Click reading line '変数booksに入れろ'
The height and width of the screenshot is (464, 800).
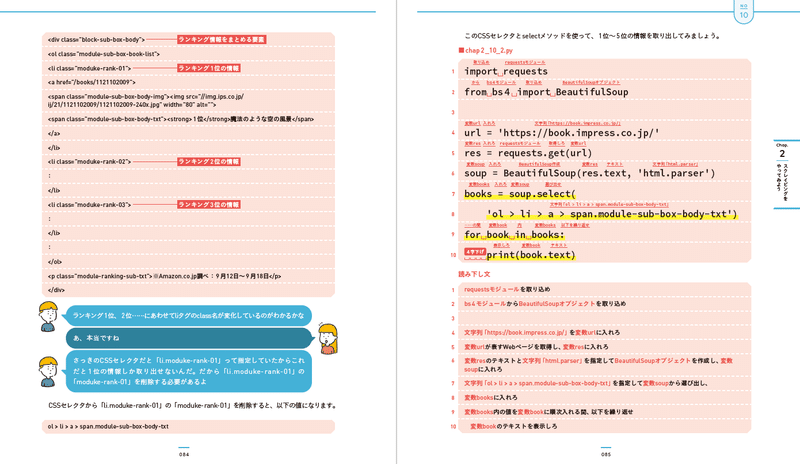tap(490, 398)
